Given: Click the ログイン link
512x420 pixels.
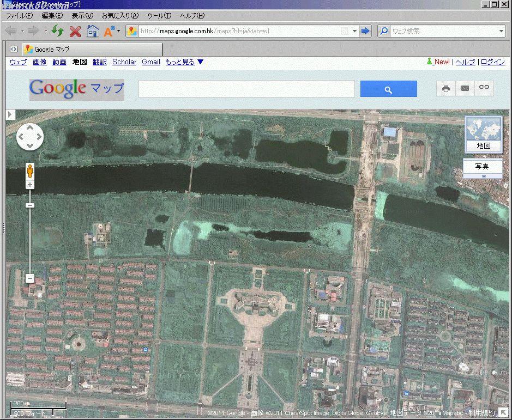Looking at the screenshot, I should 493,62.
